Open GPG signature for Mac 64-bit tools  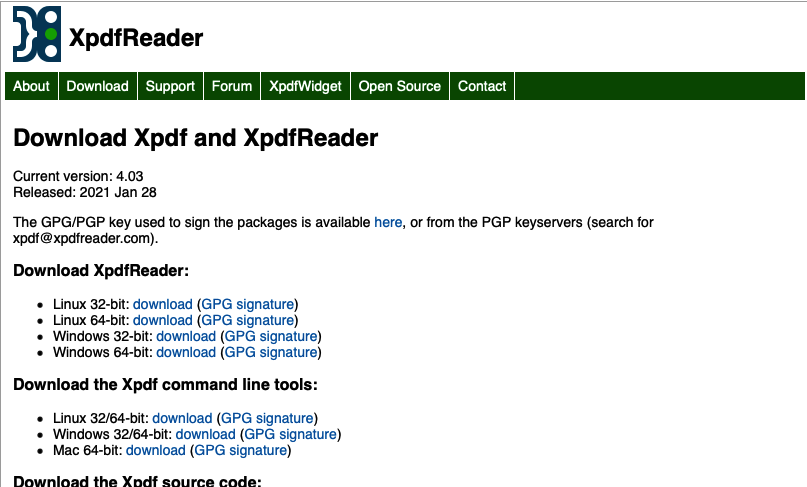(x=240, y=450)
